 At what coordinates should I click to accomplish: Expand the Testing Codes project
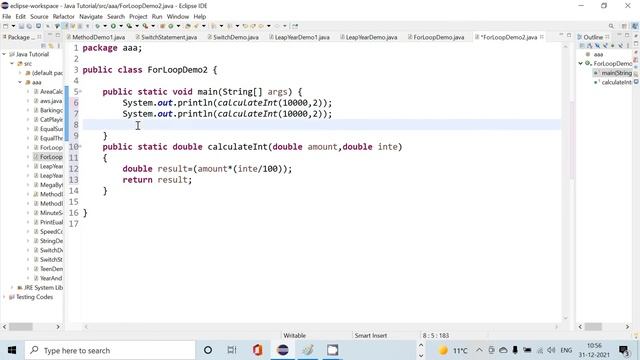click(4, 297)
